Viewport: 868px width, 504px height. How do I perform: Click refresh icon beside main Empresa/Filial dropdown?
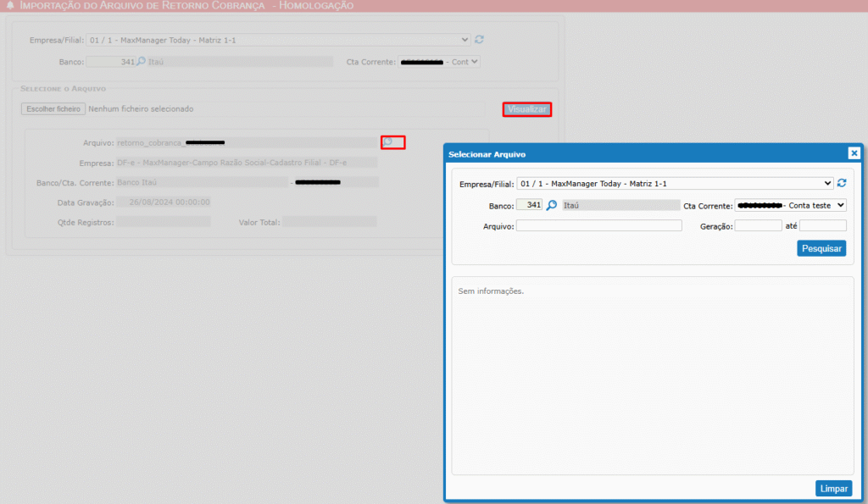(479, 39)
